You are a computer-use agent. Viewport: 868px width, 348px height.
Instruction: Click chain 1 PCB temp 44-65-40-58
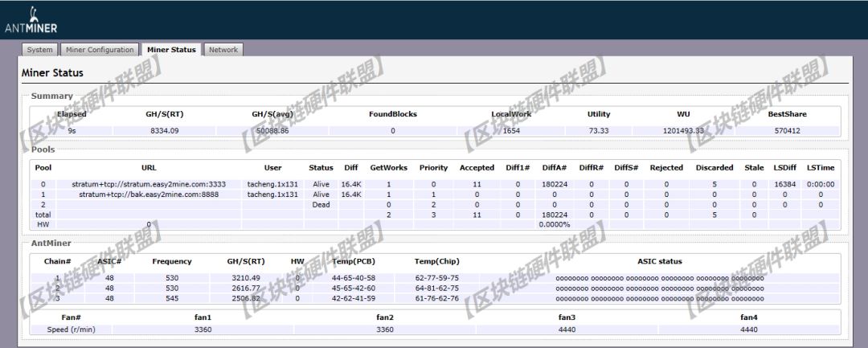[x=354, y=278]
